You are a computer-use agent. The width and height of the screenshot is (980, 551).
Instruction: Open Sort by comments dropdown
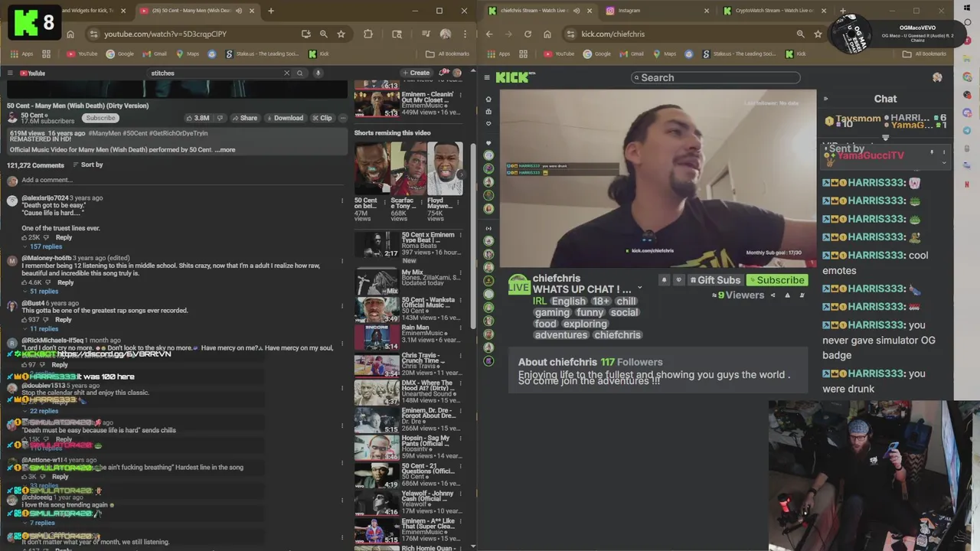[x=87, y=165]
